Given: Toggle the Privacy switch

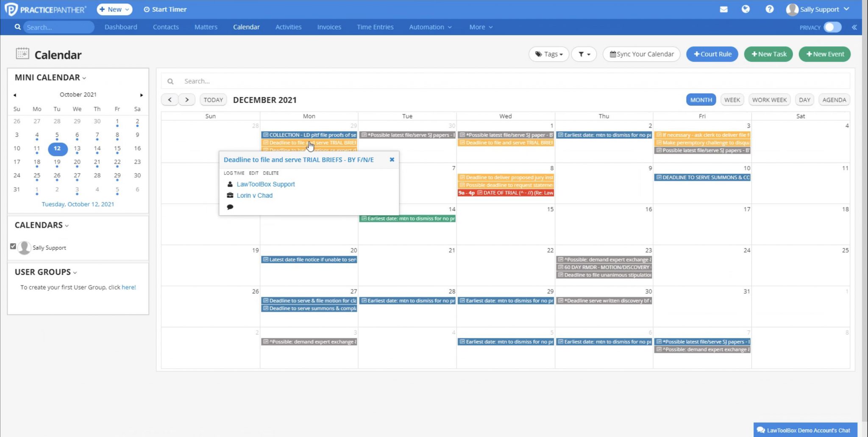Looking at the screenshot, I should [832, 27].
